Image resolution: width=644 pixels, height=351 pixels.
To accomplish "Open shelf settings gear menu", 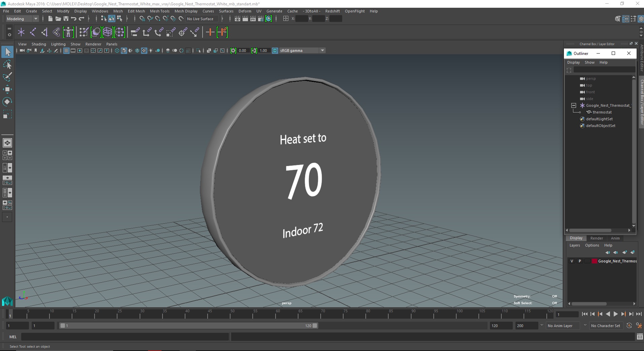I will (9, 34).
